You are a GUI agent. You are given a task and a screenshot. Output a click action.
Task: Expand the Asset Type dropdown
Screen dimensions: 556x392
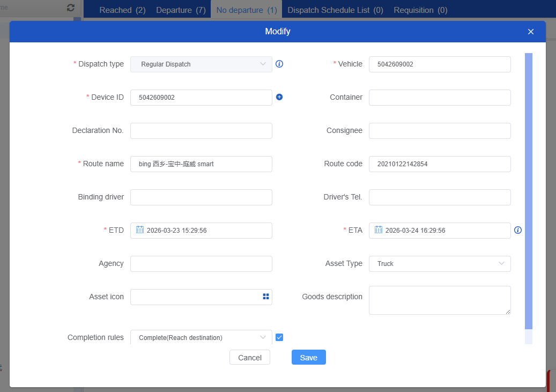point(440,264)
